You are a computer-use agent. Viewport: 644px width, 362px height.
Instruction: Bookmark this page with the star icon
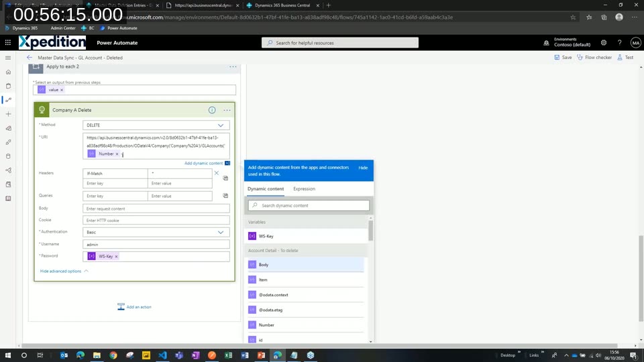pos(573,17)
